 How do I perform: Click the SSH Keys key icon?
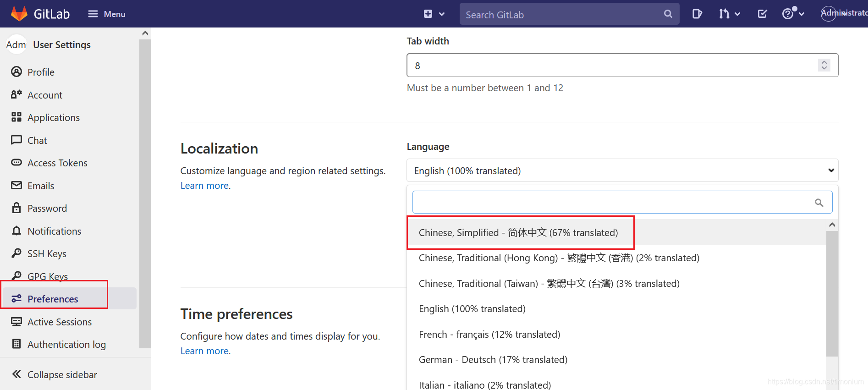point(16,253)
